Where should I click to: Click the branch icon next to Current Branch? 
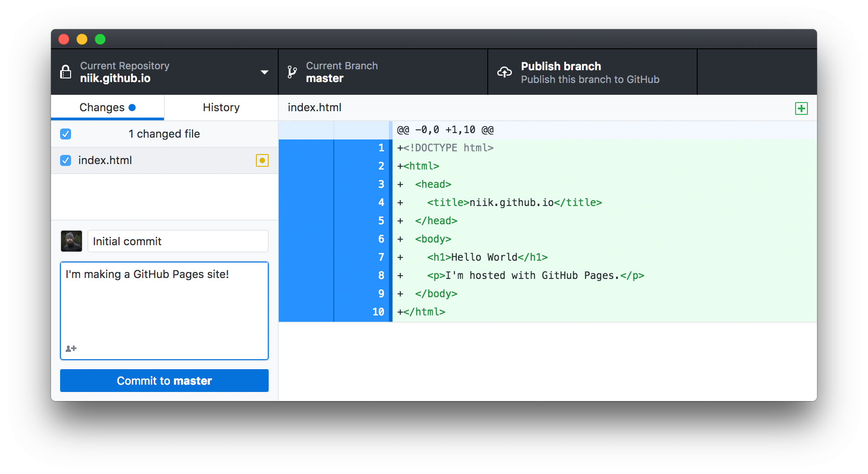(x=292, y=72)
